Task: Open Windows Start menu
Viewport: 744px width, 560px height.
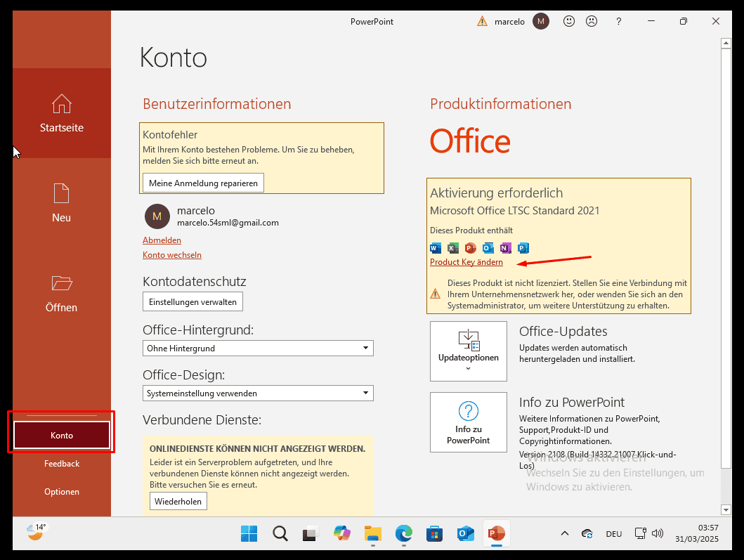Action: [249, 534]
